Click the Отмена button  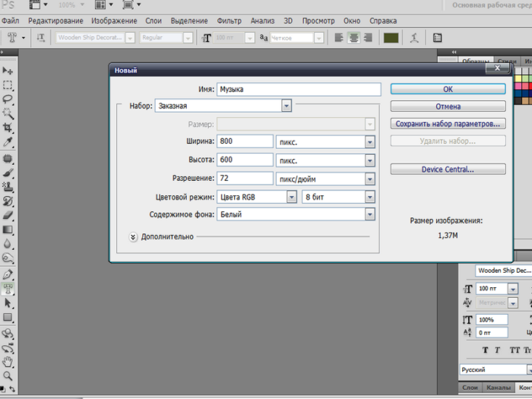click(448, 106)
